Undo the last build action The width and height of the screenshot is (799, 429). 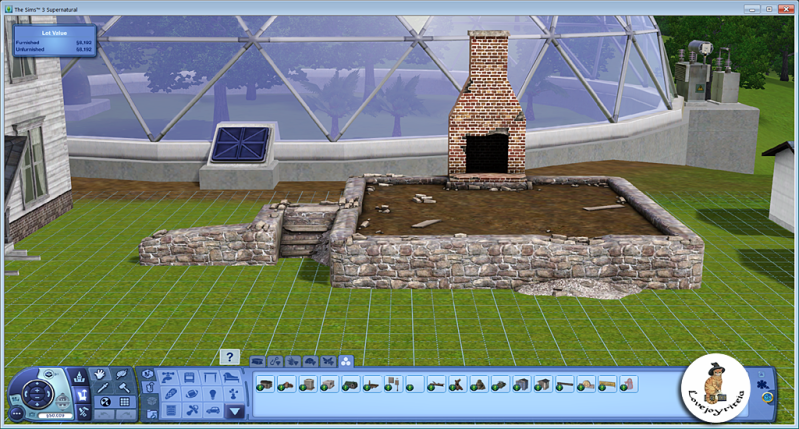click(105, 414)
